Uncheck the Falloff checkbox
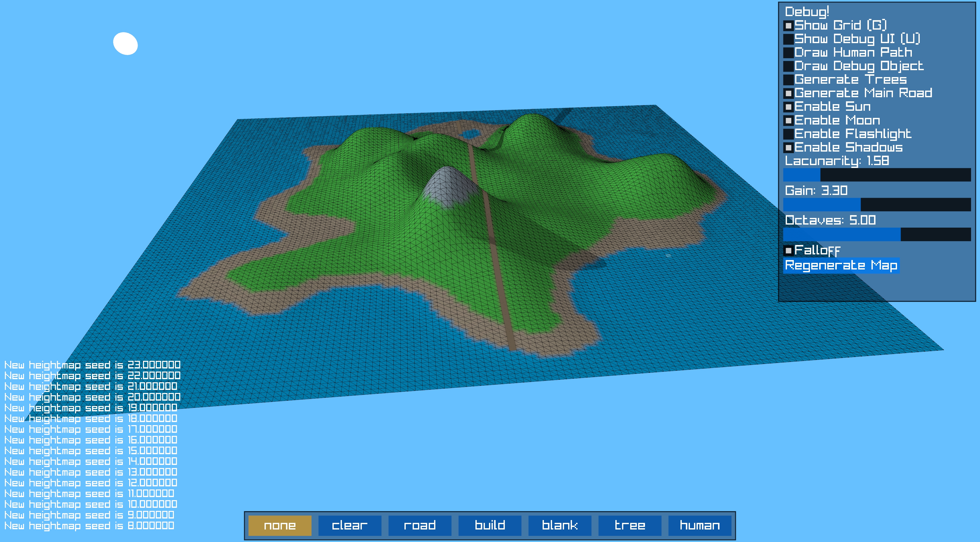 tap(788, 251)
